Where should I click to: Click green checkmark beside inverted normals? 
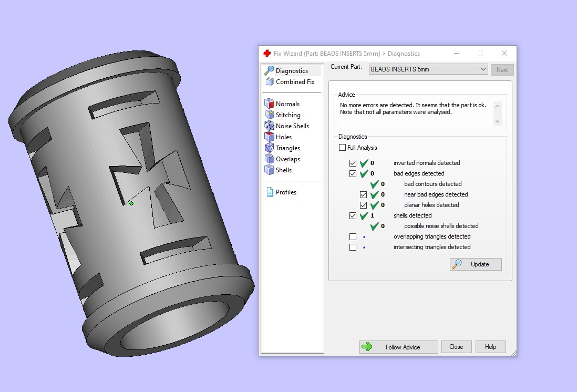click(364, 163)
